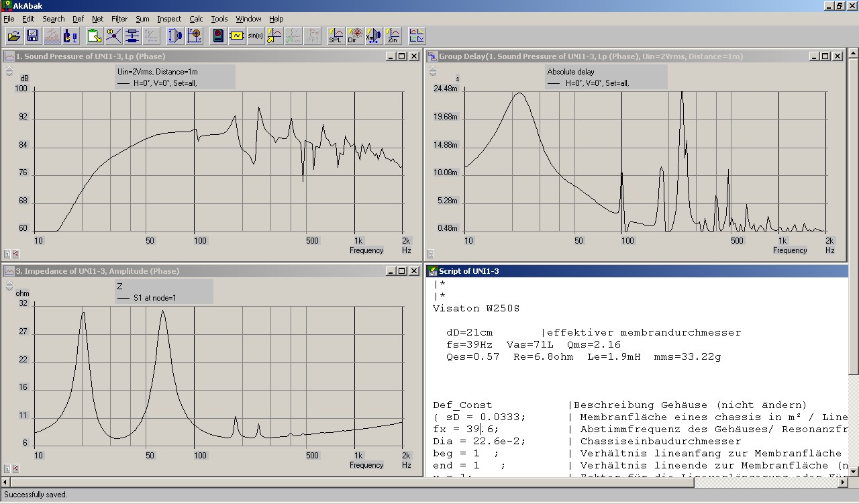Click the seconds axis arrows in the Group Delay graph

tap(432, 71)
